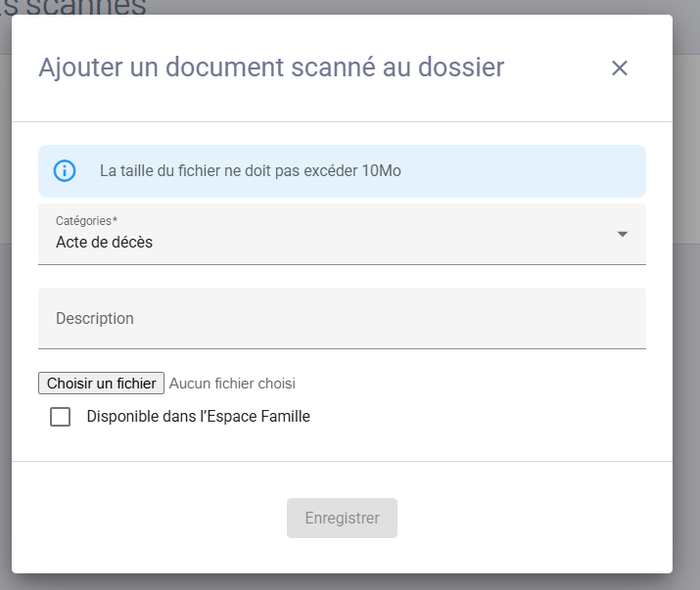Screen dimensions: 700x590
Task: Expand the Catégories dropdown arrow
Action: coord(622,234)
